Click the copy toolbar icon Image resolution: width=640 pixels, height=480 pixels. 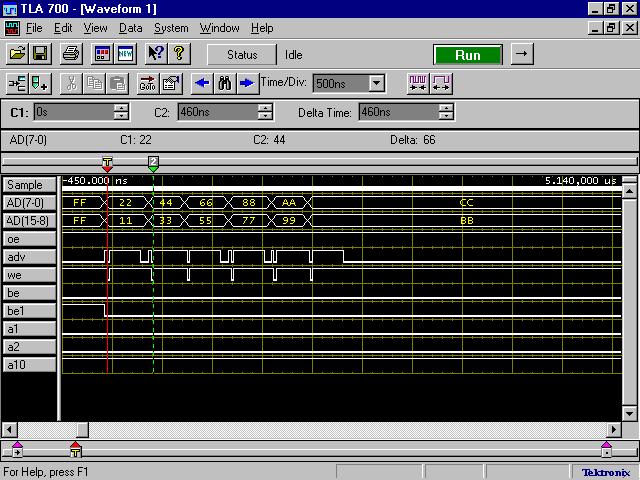coord(94,83)
